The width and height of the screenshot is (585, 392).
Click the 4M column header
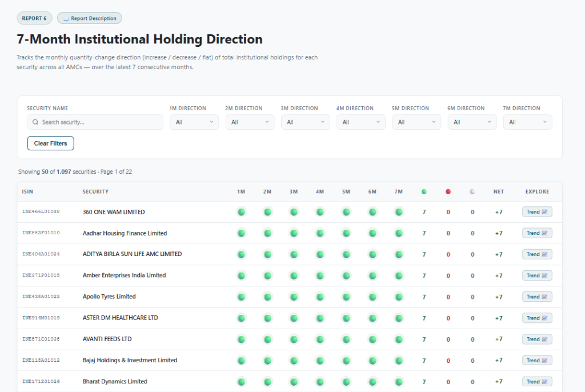click(x=320, y=191)
